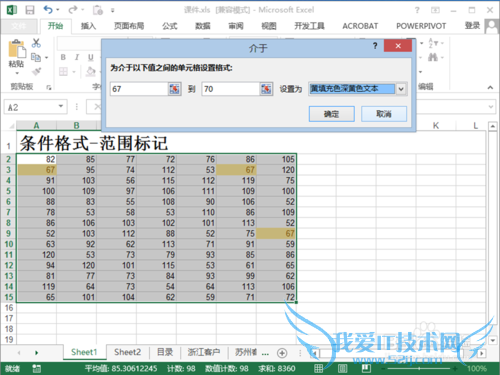The height and width of the screenshot is (375, 500).
Task: Switch to Page Layout view icon
Action: coord(342,368)
